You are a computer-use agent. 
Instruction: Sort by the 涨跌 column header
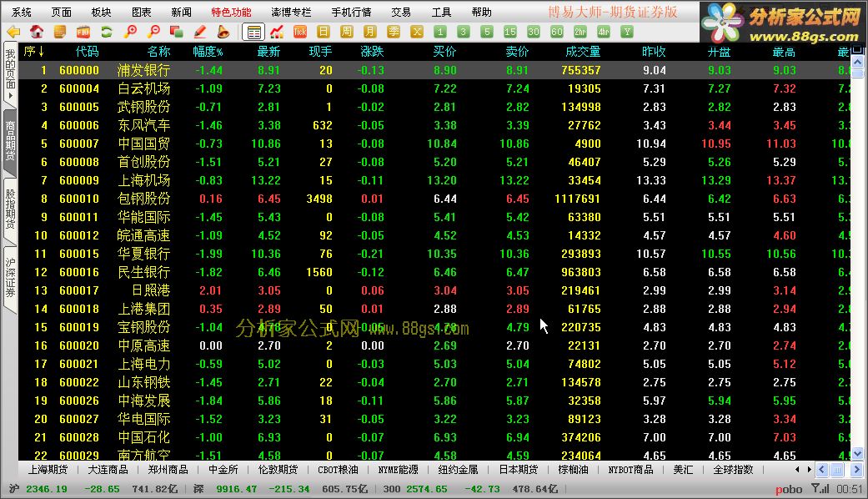372,52
